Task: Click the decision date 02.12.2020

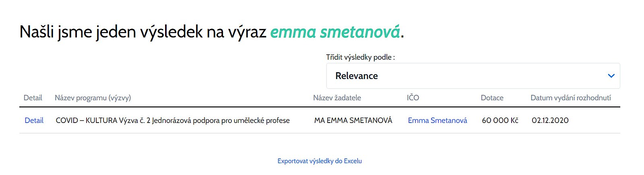Action: click(x=550, y=121)
